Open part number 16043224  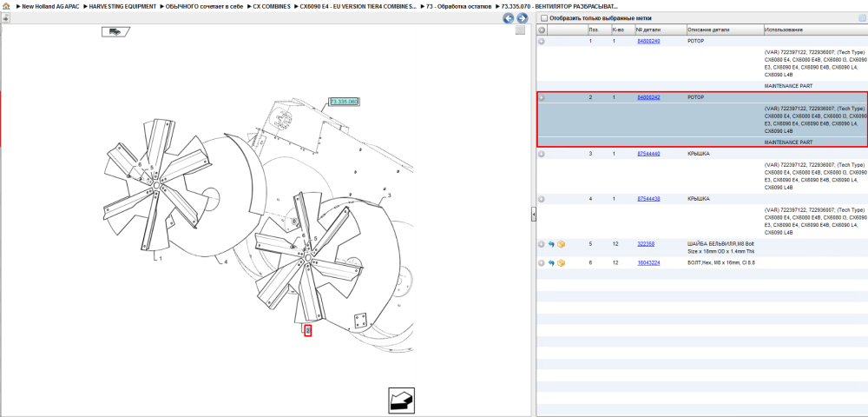(648, 262)
